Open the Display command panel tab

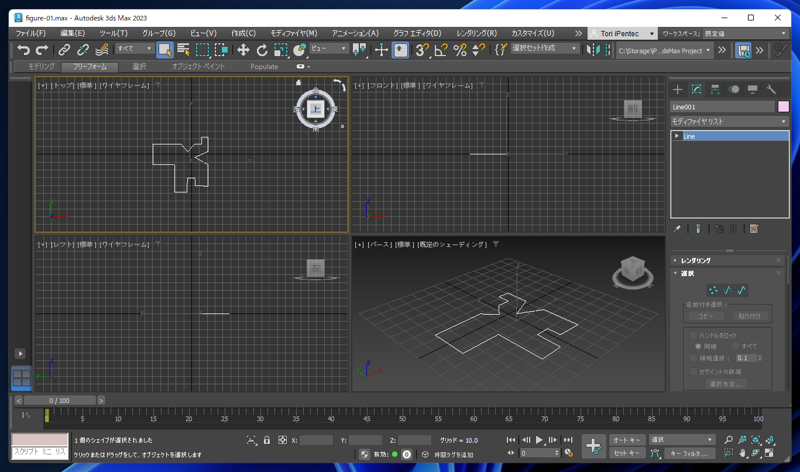pyautogui.click(x=753, y=90)
